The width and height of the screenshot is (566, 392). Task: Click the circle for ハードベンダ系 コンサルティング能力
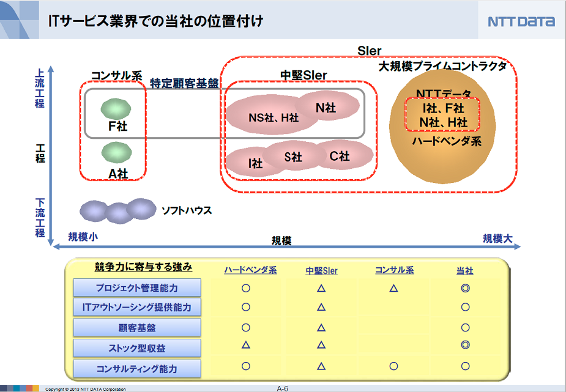(x=246, y=366)
